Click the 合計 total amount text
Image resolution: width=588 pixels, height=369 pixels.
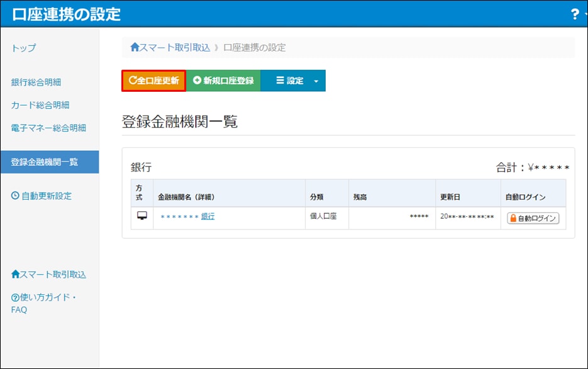533,167
